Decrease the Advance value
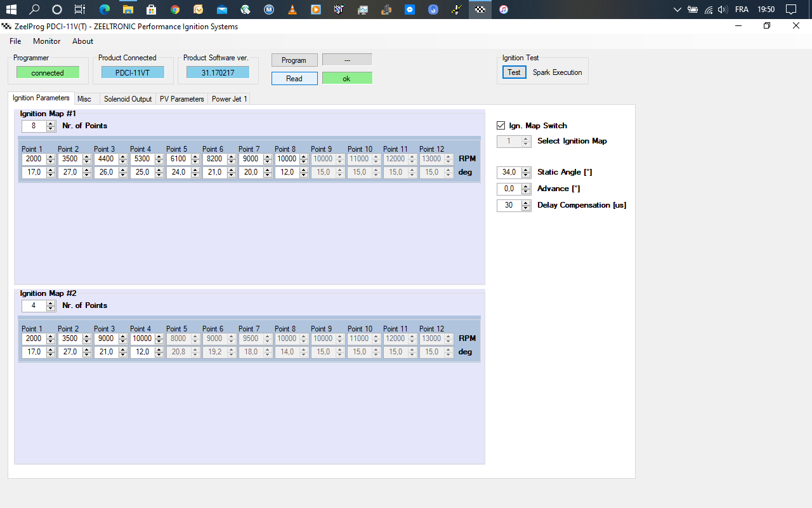 point(526,191)
